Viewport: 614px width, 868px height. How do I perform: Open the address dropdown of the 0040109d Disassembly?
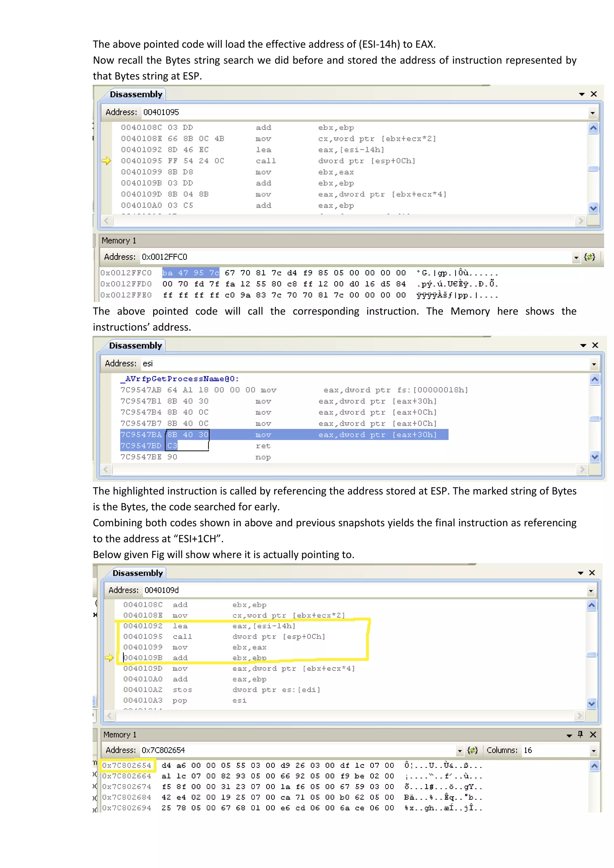tap(591, 591)
